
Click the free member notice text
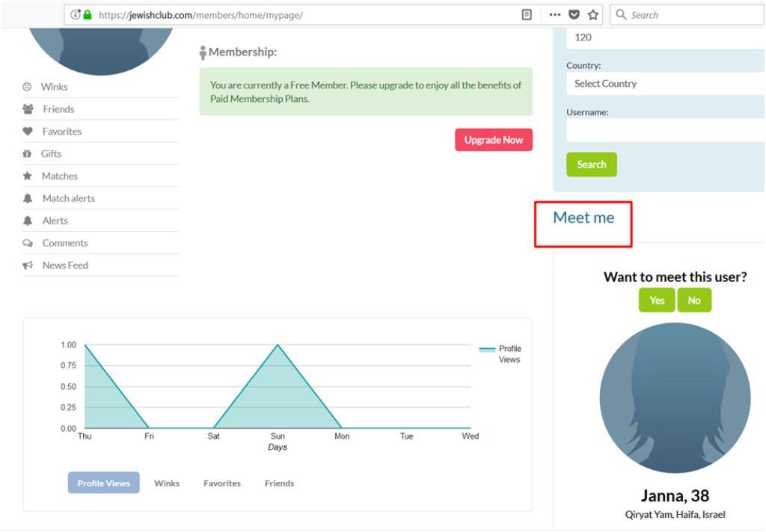[x=366, y=92]
